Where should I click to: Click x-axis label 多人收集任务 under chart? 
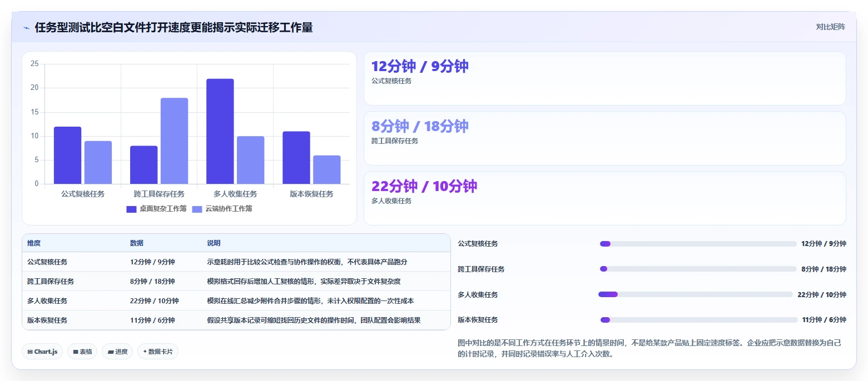(x=235, y=194)
